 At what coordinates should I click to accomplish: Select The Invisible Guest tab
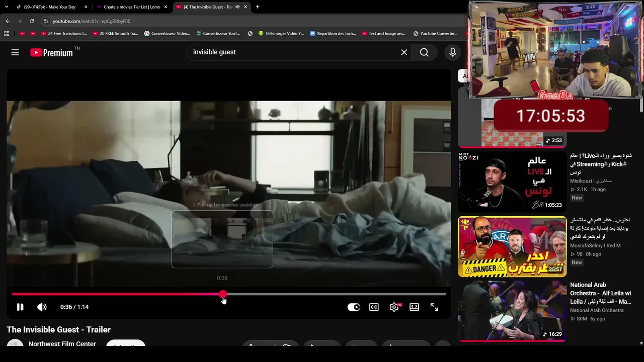(x=207, y=7)
